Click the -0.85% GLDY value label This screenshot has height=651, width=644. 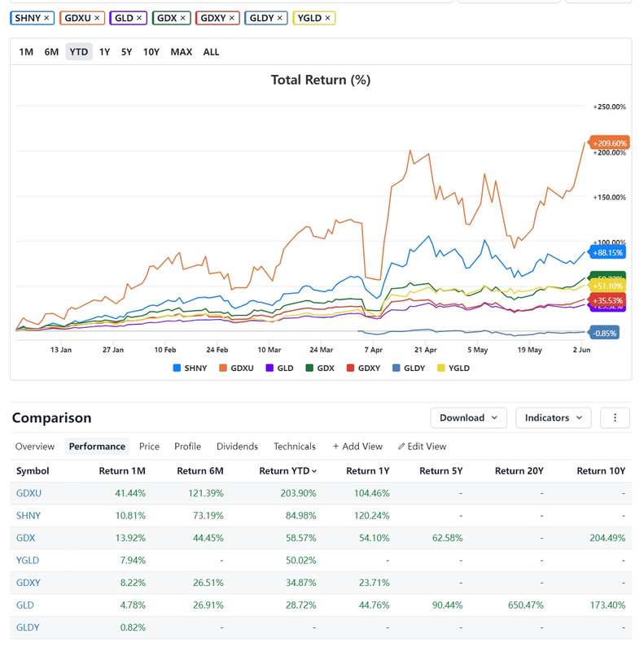click(604, 333)
